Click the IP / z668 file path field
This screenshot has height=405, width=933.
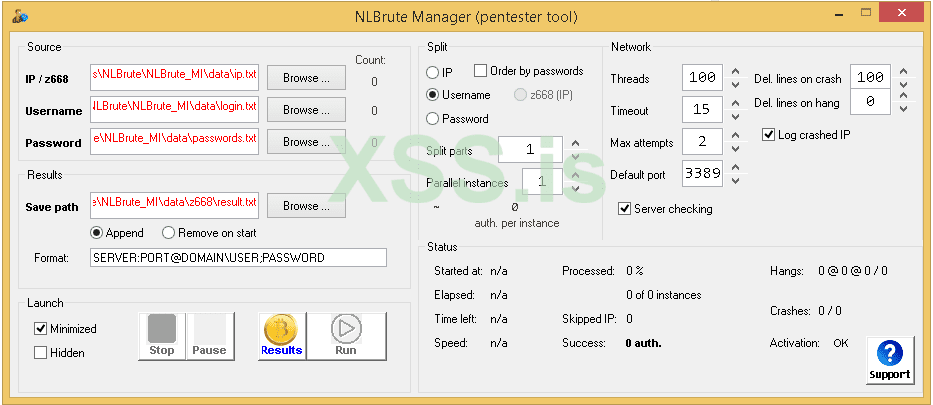tap(174, 77)
